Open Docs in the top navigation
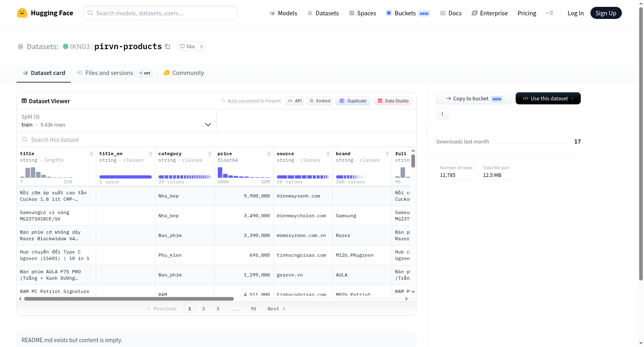 [450, 13]
